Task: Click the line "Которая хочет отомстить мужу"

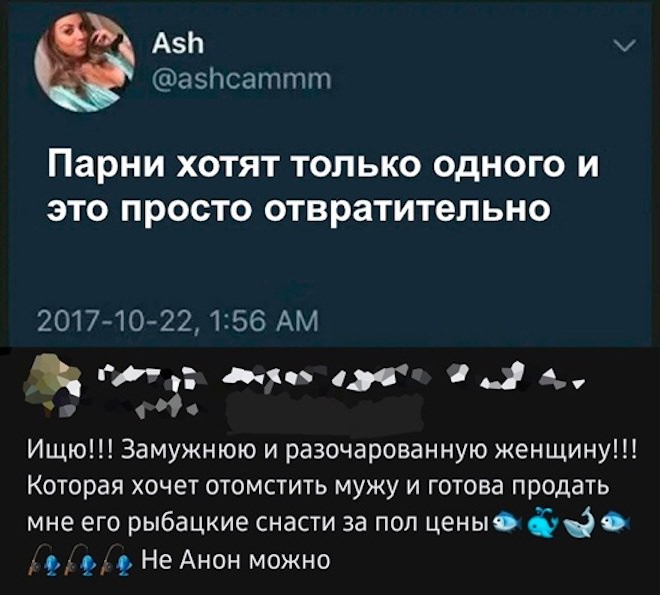Action: (x=212, y=489)
